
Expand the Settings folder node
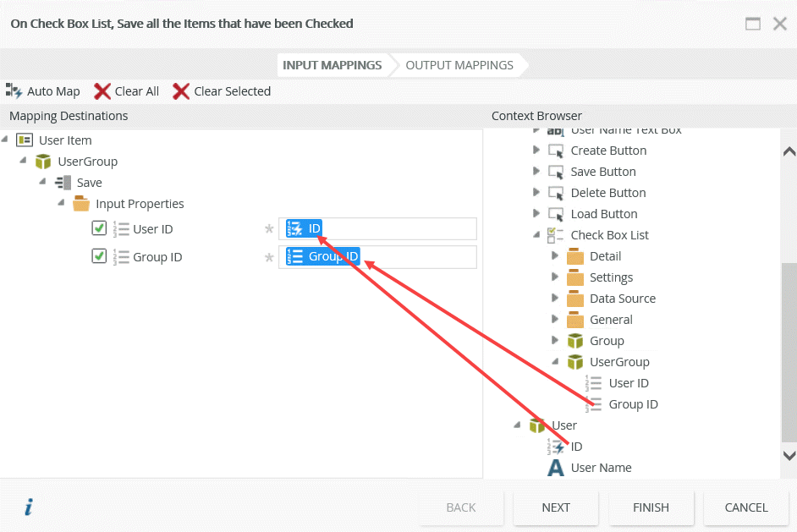point(555,277)
